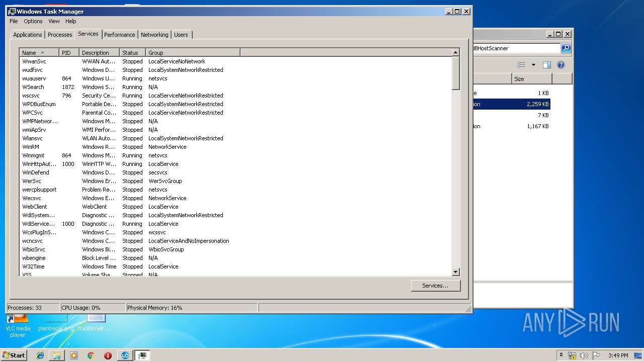Select the Wlansvc service row
The height and width of the screenshot is (362, 644).
pos(235,138)
